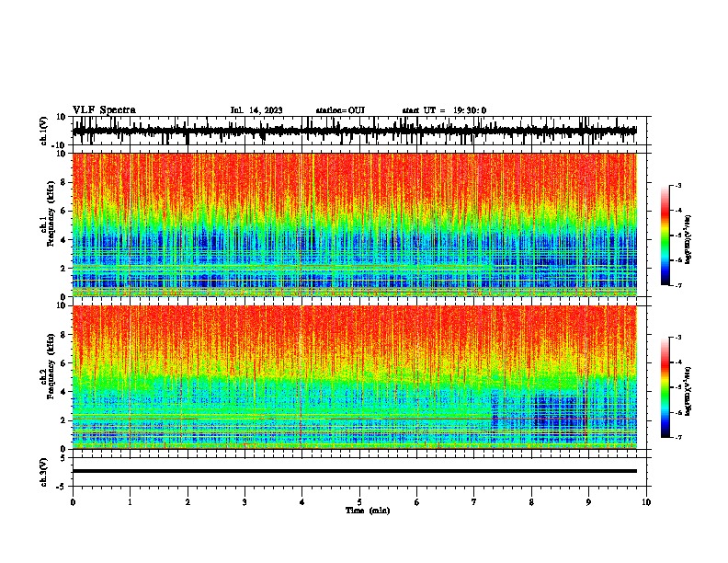Click the "2" tick on ch.2 frequency axis
This screenshot has height=563, width=728.
pyautogui.click(x=63, y=420)
